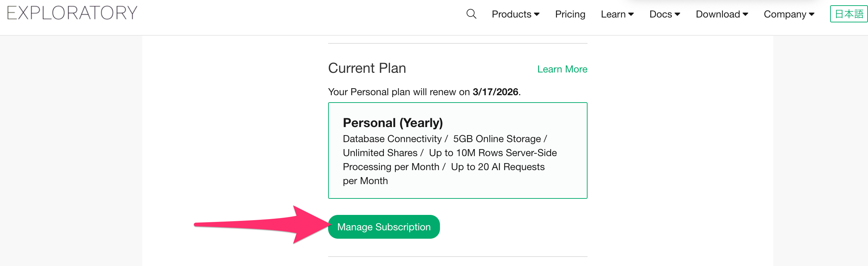Click the Learn caret arrow

click(631, 14)
